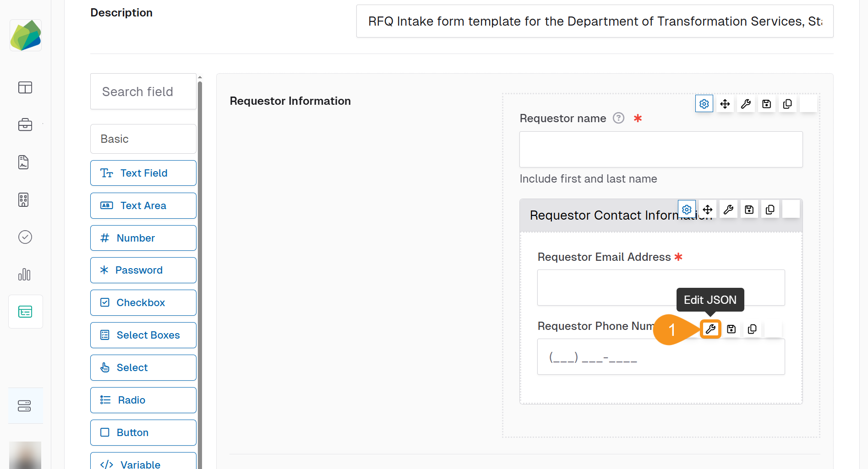Click the component list scrollbar
This screenshot has width=868, height=469.
point(200,275)
